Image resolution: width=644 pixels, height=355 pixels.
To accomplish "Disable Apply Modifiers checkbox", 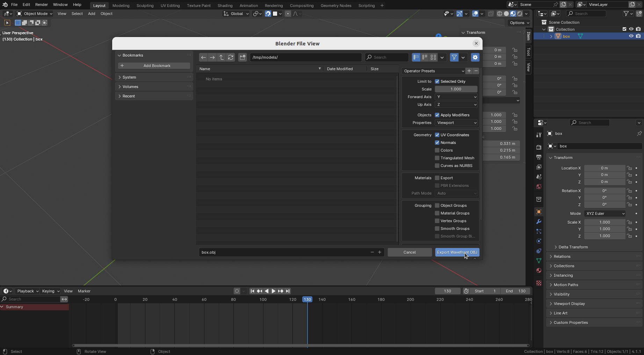I will coord(437,115).
